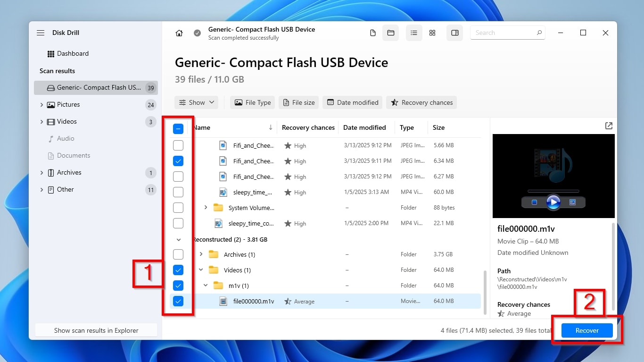Filter by Date modified
Image resolution: width=644 pixels, height=362 pixels.
point(353,102)
